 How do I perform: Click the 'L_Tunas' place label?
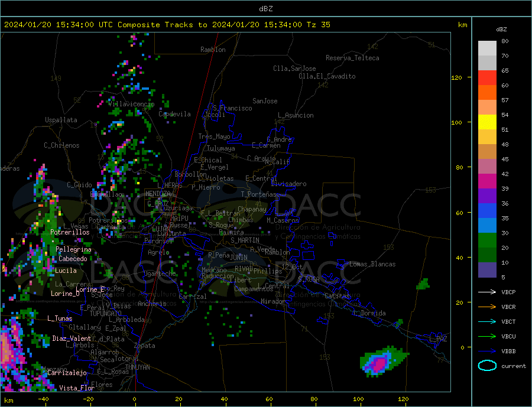point(60,318)
